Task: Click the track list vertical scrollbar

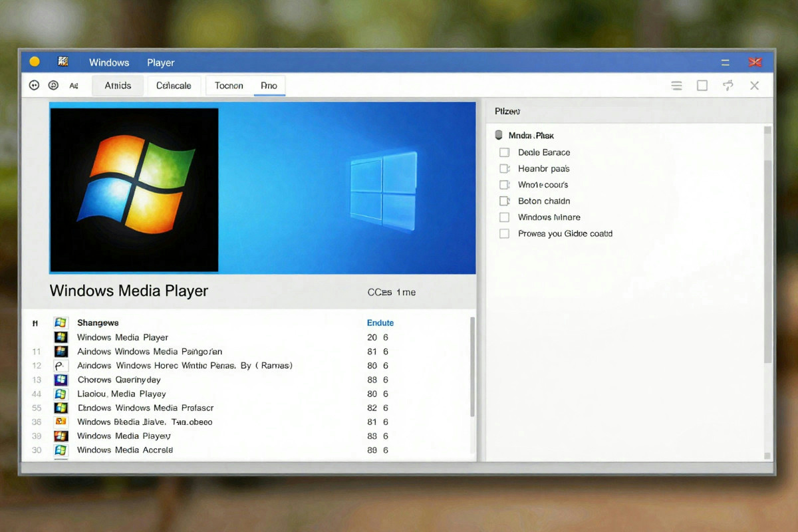Action: (x=473, y=367)
